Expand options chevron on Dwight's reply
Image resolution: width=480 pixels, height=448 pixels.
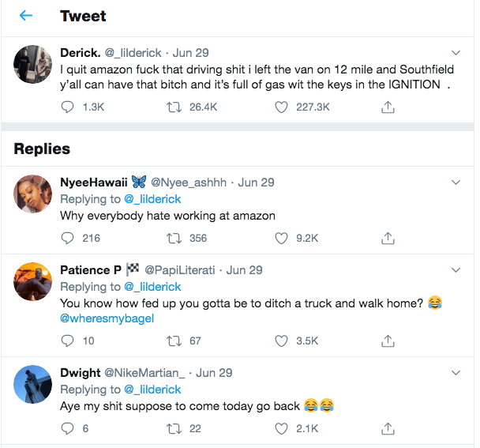tap(456, 372)
